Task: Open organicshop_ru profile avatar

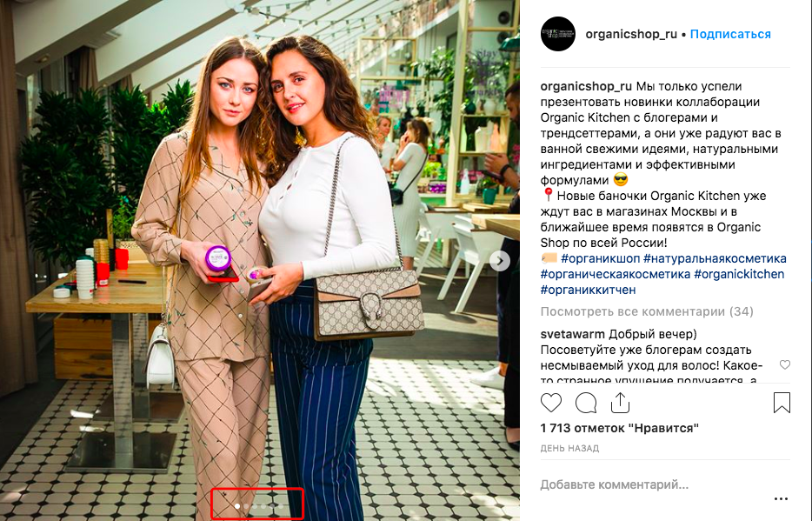Action: coord(558,34)
